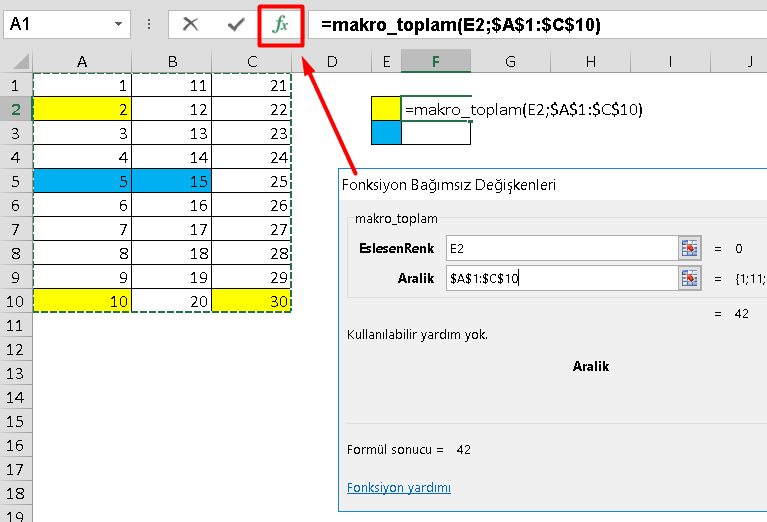
Task: Click the blue cell containing 5
Action: 82,181
